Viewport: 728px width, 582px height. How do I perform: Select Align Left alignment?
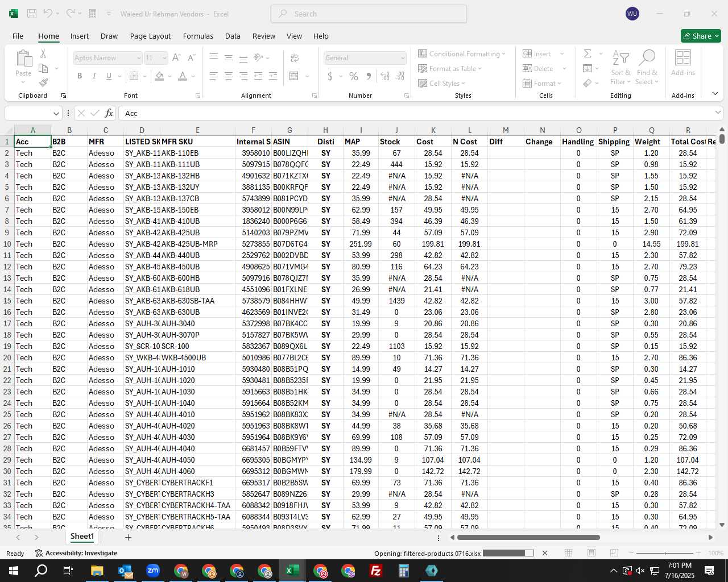pyautogui.click(x=214, y=76)
